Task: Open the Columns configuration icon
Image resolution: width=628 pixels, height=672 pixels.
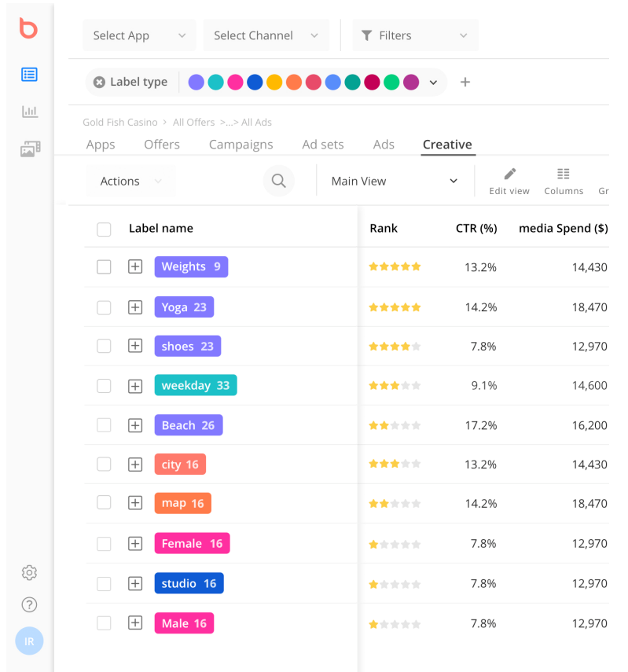Action: click(563, 174)
